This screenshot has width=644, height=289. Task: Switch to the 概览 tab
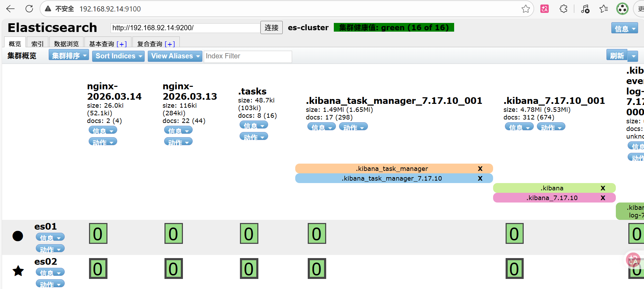click(x=15, y=43)
